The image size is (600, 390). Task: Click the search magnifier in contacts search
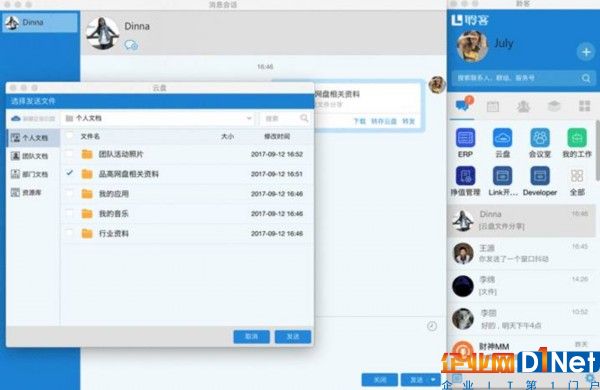586,78
